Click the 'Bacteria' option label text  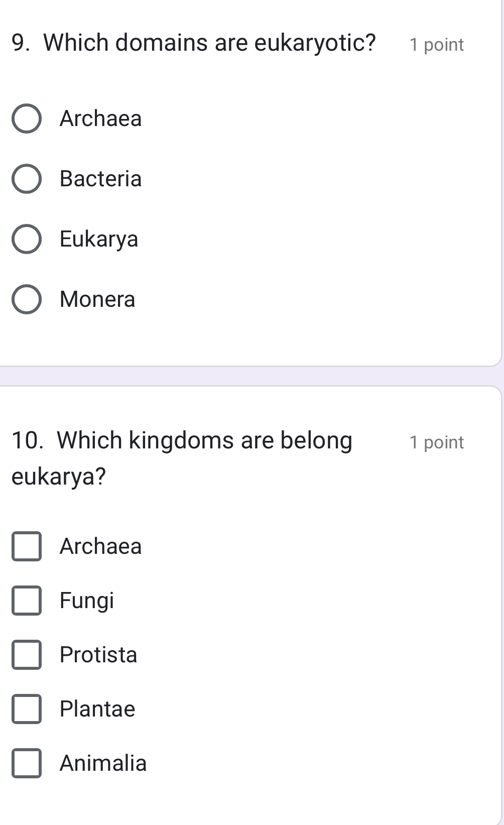click(100, 179)
